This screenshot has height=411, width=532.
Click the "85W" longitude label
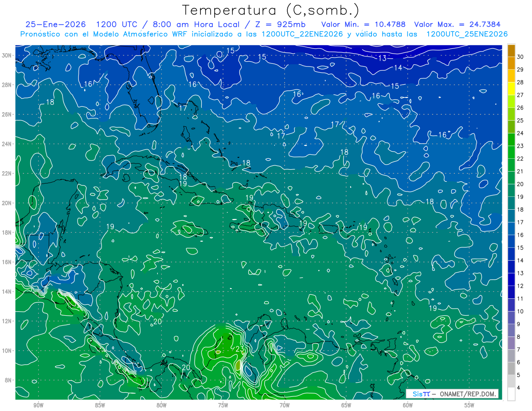click(100, 405)
